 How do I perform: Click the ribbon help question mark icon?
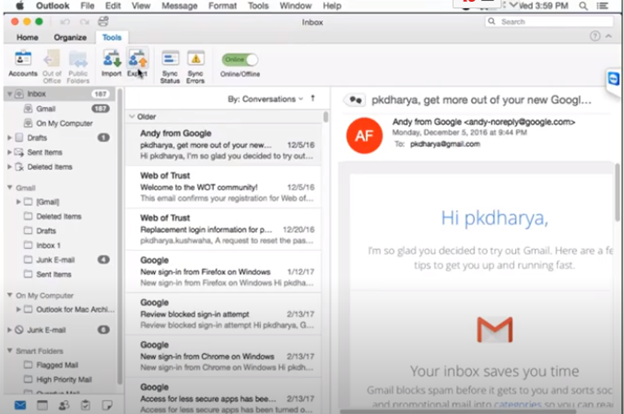(x=595, y=36)
